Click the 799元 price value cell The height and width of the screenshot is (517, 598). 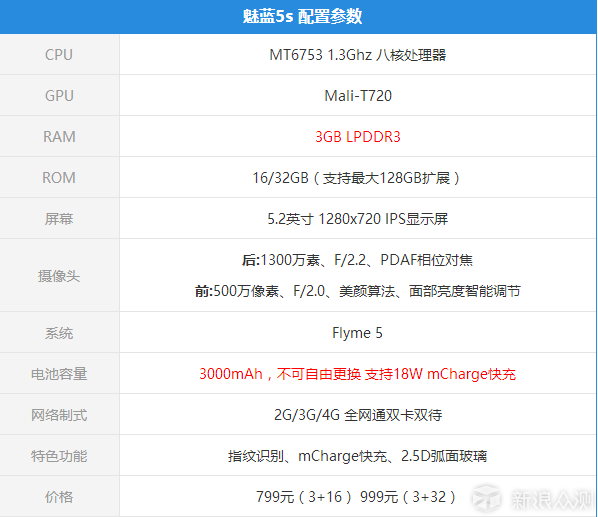click(357, 497)
